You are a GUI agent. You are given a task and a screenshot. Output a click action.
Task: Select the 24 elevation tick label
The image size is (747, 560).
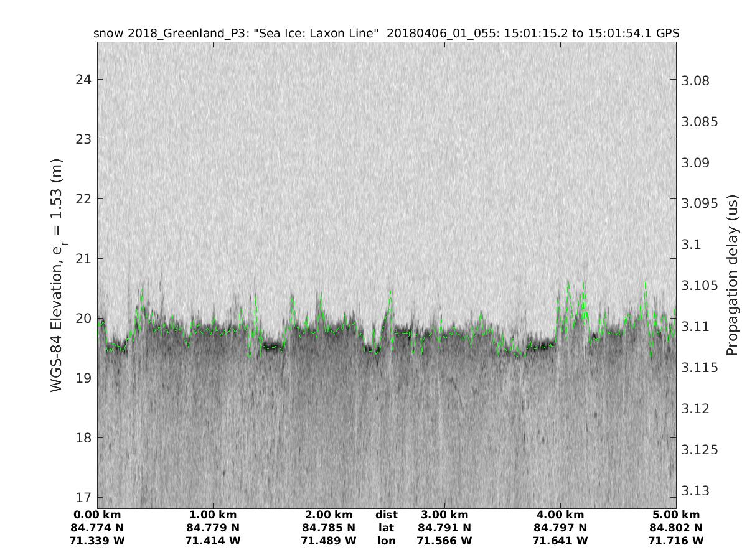tap(83, 79)
